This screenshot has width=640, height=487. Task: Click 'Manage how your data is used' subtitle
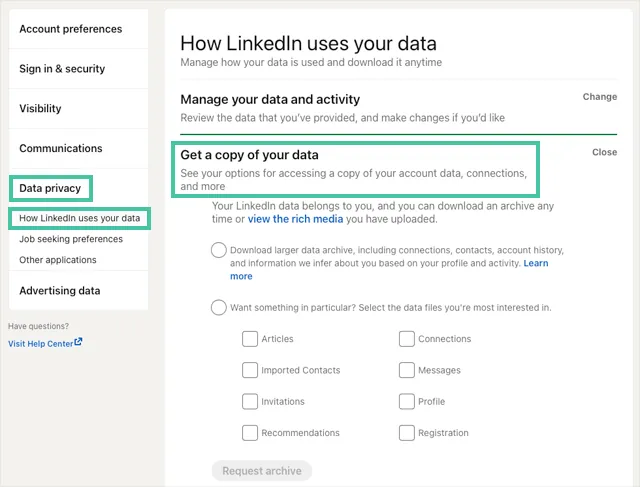pos(311,62)
